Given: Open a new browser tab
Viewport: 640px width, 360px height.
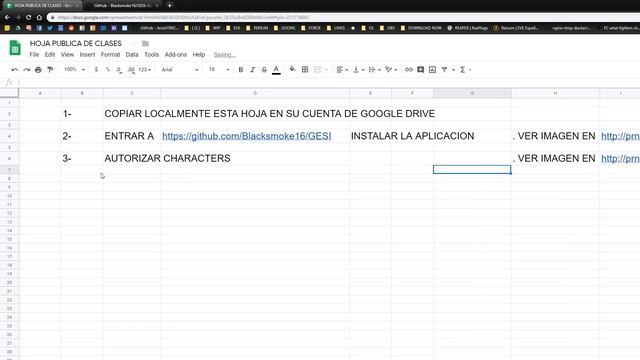Looking at the screenshot, I should click(169, 6).
